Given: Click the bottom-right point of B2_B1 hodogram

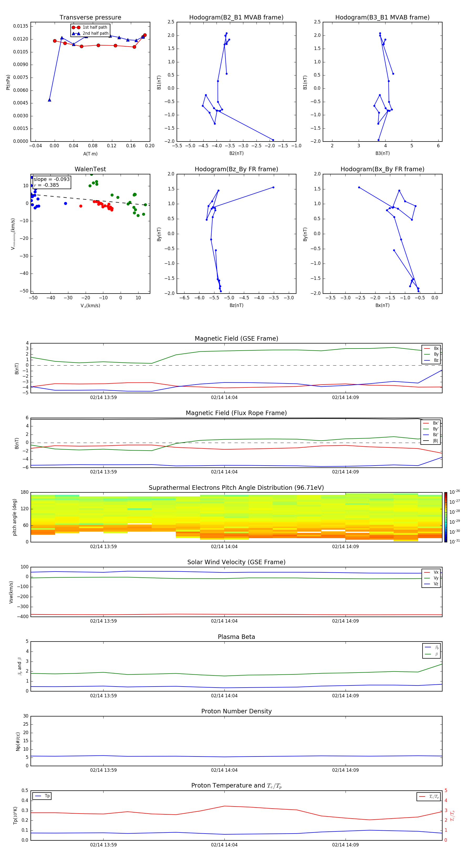Looking at the screenshot, I should tap(273, 140).
